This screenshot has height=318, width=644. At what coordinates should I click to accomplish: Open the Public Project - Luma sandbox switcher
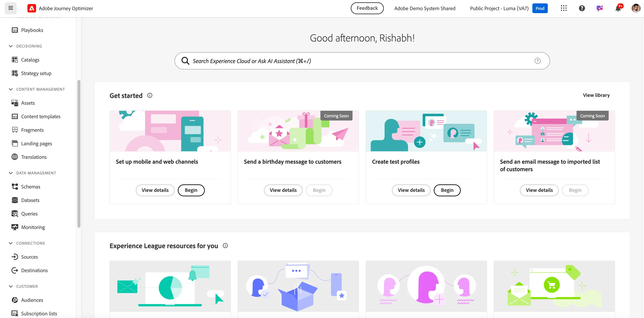[499, 8]
